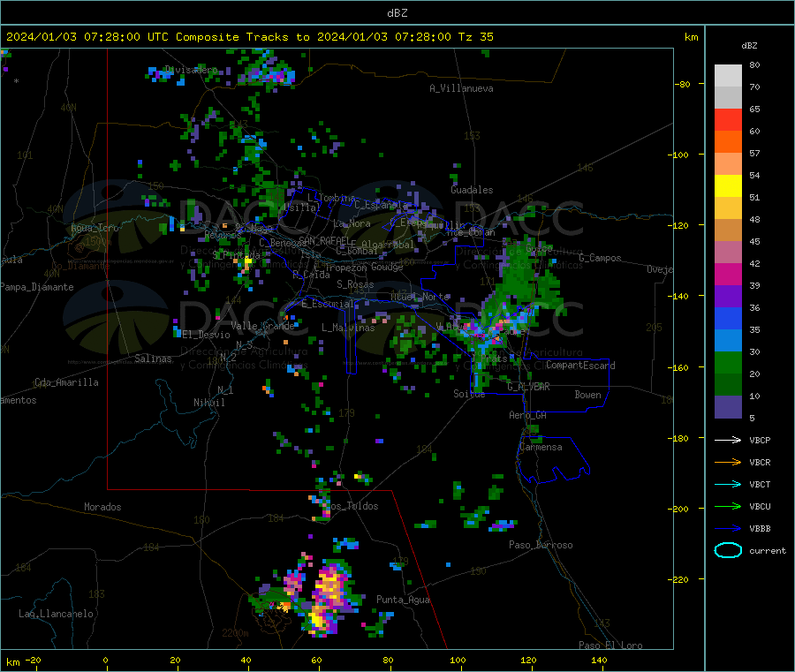Click the Agua_Toro location label
The image size is (795, 672).
tap(95, 228)
